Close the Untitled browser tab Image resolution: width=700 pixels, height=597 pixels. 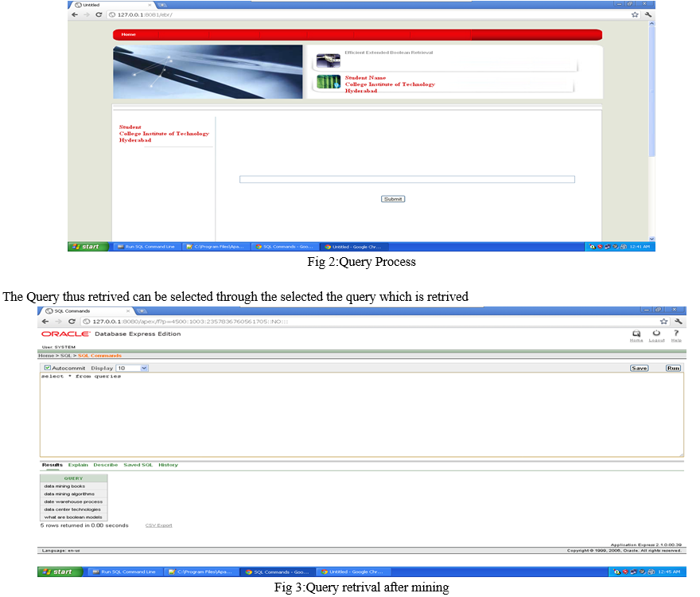coord(150,5)
